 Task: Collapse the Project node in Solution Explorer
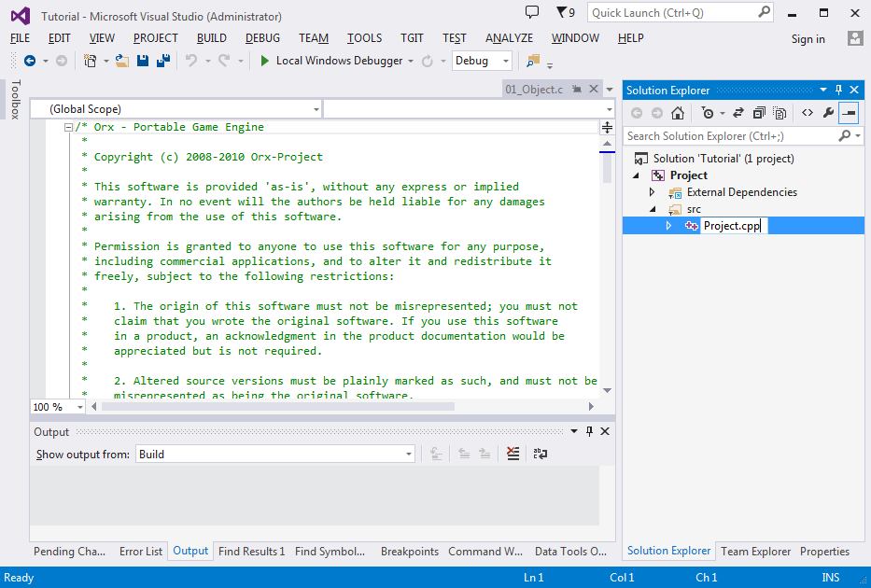pyautogui.click(x=637, y=175)
